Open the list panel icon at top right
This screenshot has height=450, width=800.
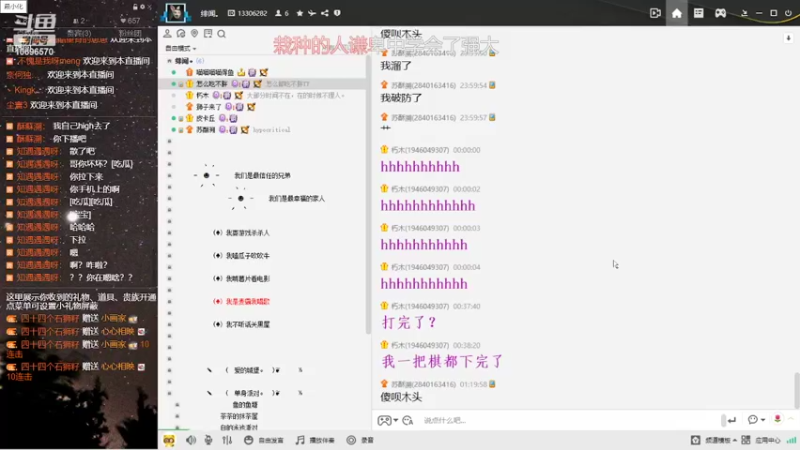pyautogui.click(x=698, y=13)
